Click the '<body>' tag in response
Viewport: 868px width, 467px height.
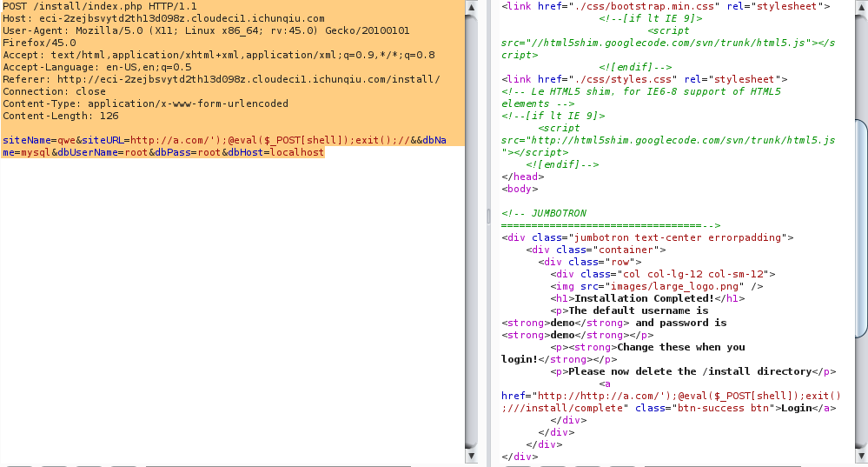click(x=520, y=190)
